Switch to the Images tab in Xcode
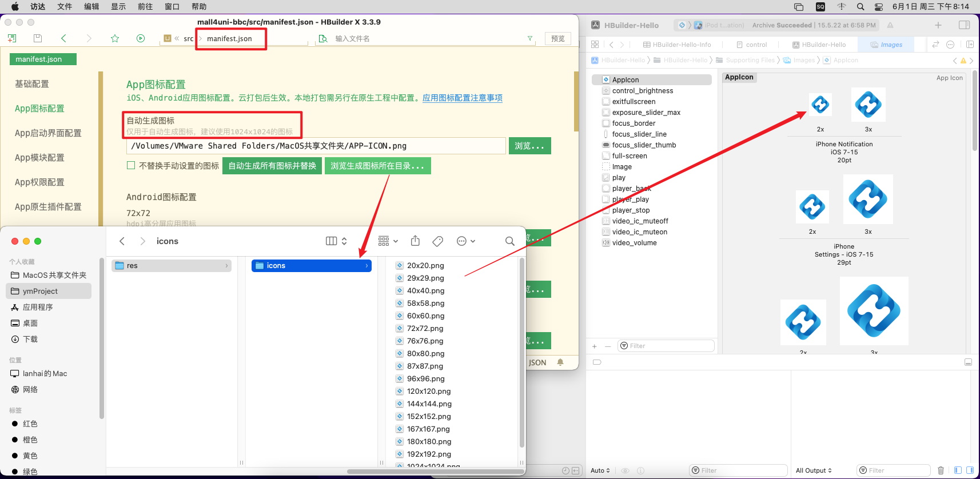 point(887,45)
